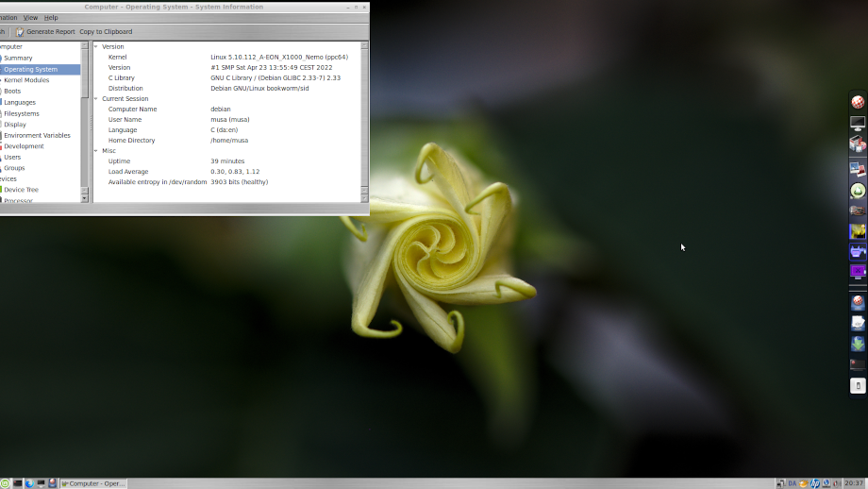Collapse the Version section

tap(96, 46)
